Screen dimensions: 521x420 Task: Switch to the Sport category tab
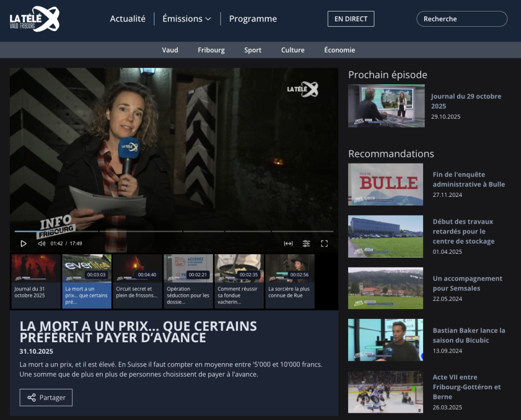coord(252,50)
